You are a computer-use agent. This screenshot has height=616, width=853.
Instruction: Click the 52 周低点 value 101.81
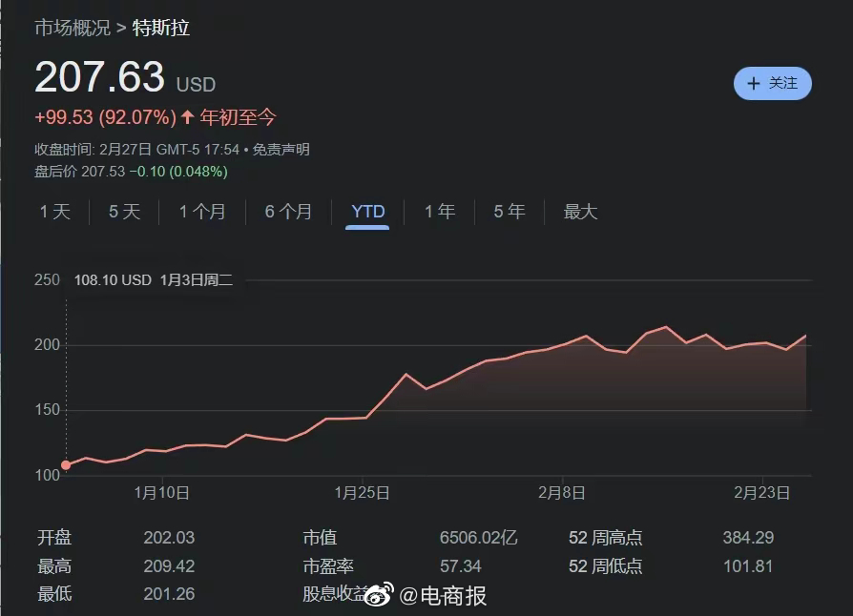point(748,566)
